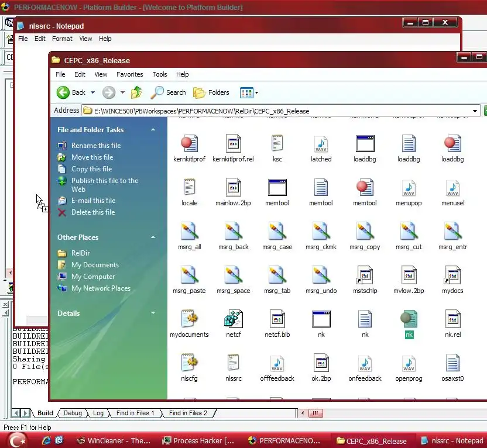Collapse File and Folder Tasks panel
The width and height of the screenshot is (487, 448).
[x=153, y=129]
